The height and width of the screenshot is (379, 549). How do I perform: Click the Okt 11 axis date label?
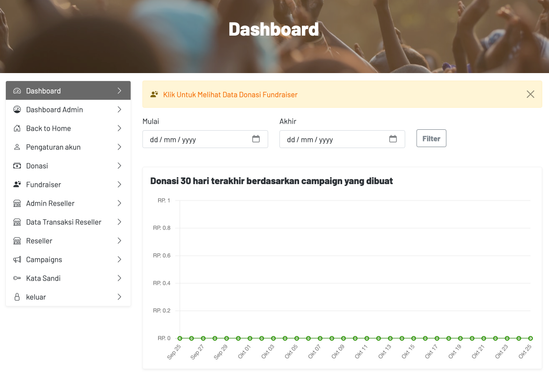coord(361,352)
